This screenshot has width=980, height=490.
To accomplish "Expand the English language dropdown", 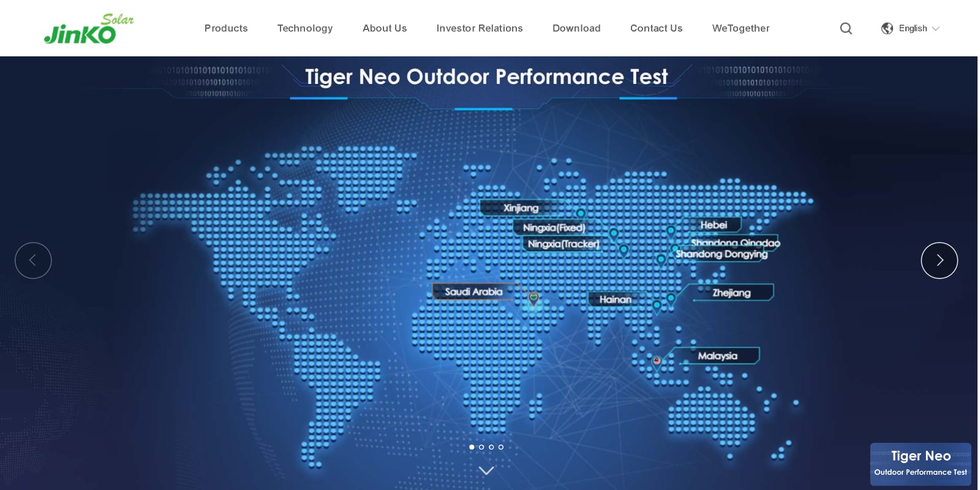I will click(x=919, y=28).
